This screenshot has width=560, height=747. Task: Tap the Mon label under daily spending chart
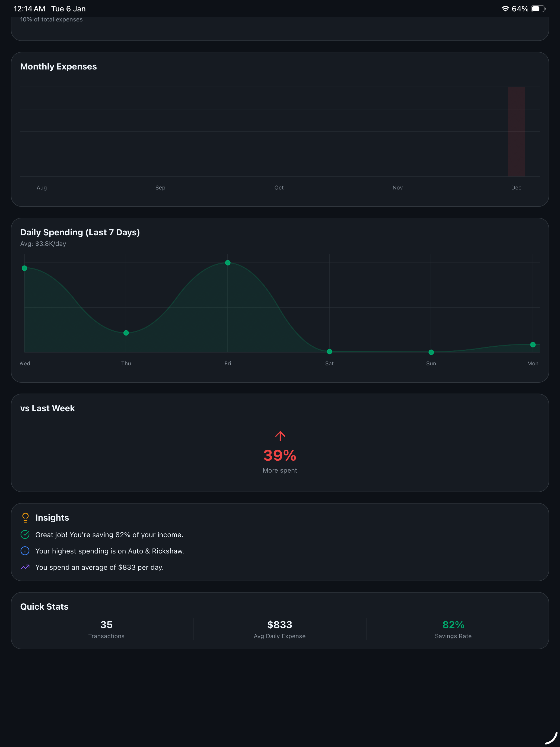tap(533, 363)
